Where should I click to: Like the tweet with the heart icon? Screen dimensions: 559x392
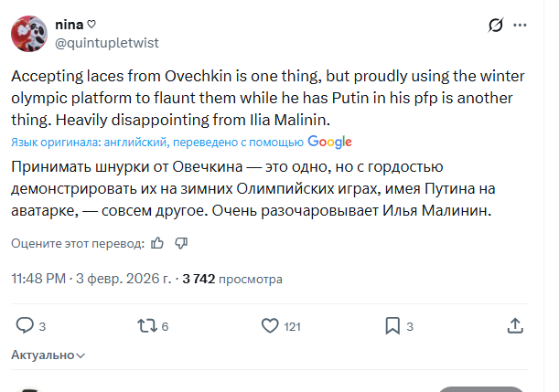[270, 325]
